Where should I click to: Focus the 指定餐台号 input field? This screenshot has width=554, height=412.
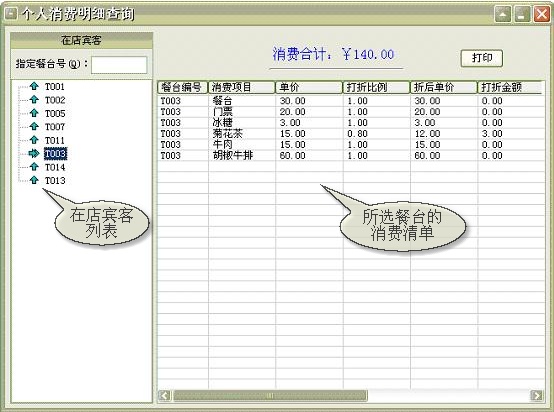coord(119,65)
